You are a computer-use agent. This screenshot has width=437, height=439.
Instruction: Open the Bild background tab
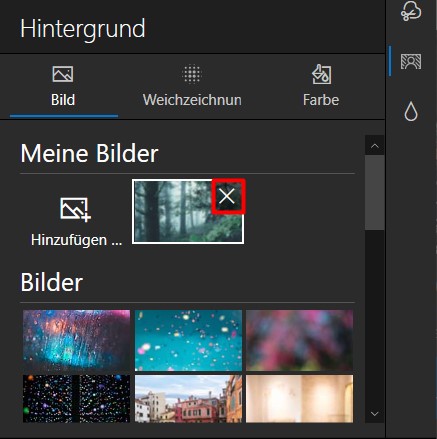[x=63, y=87]
